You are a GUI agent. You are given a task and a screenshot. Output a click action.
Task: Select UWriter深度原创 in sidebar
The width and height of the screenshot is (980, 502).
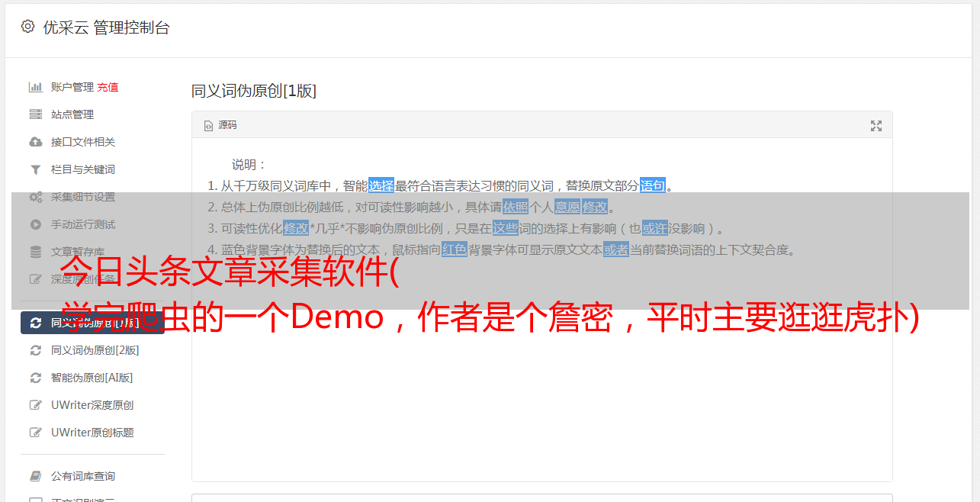click(92, 405)
